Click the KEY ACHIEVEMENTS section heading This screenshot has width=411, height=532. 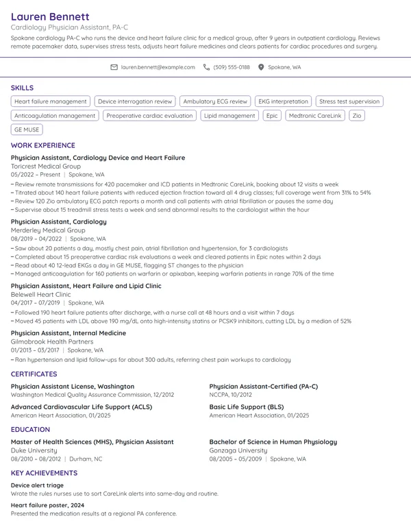pos(44,473)
